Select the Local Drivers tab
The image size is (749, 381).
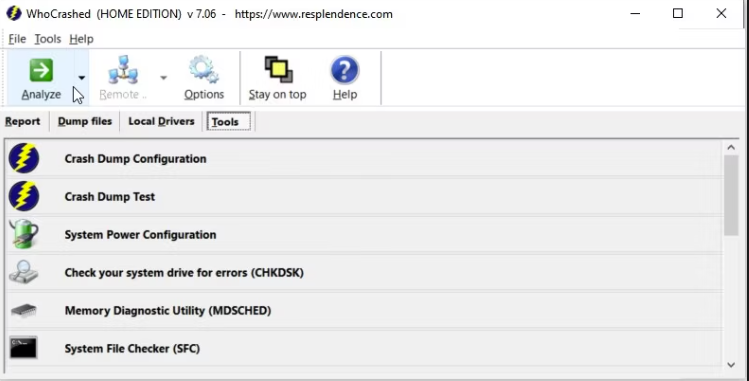(161, 121)
